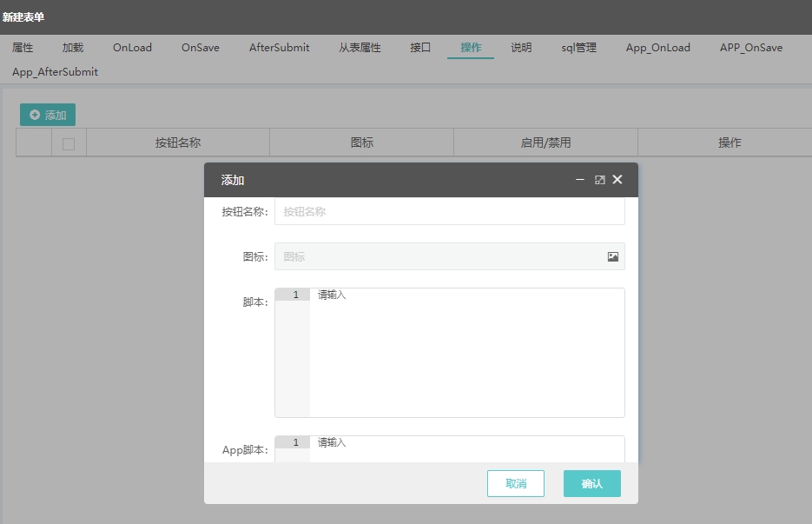
Task: Click the 新建表单 window title
Action: click(x=23, y=17)
